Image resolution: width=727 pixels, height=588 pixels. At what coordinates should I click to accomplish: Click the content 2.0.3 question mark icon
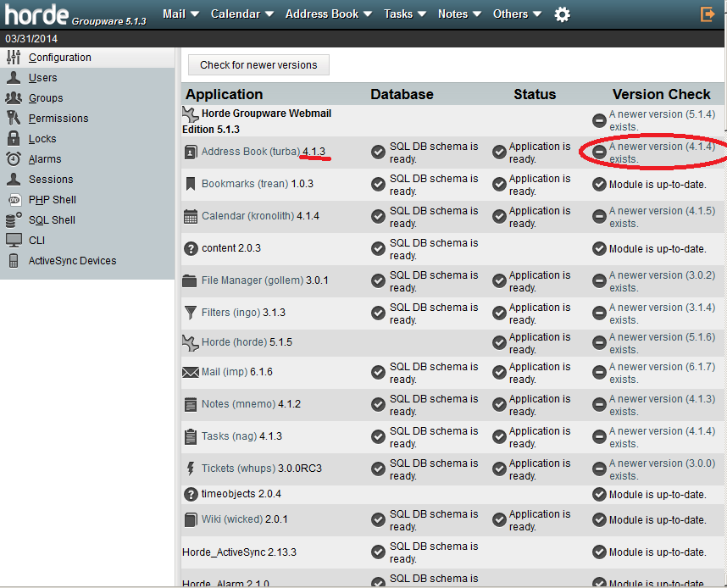[x=191, y=248]
